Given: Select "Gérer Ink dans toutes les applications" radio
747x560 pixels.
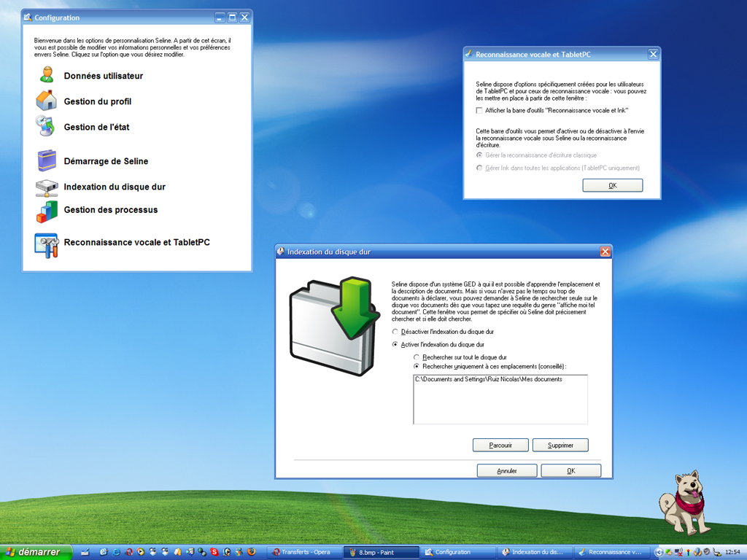Looking at the screenshot, I should [479, 168].
